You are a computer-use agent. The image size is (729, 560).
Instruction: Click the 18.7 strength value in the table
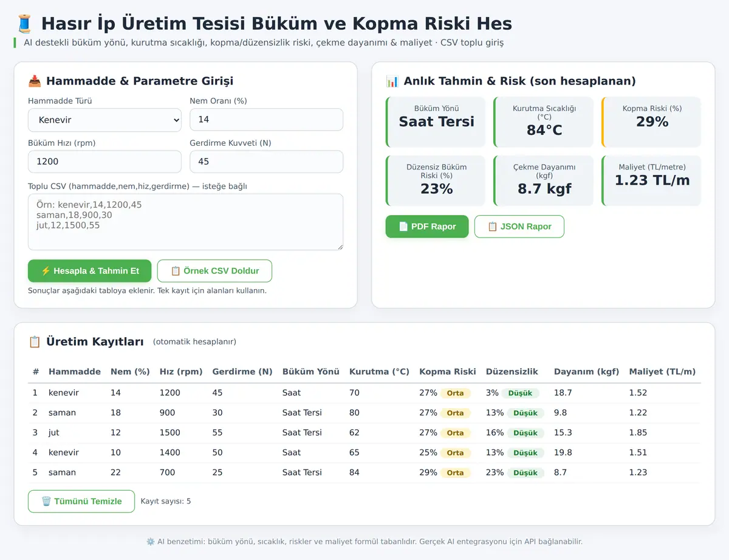click(563, 393)
